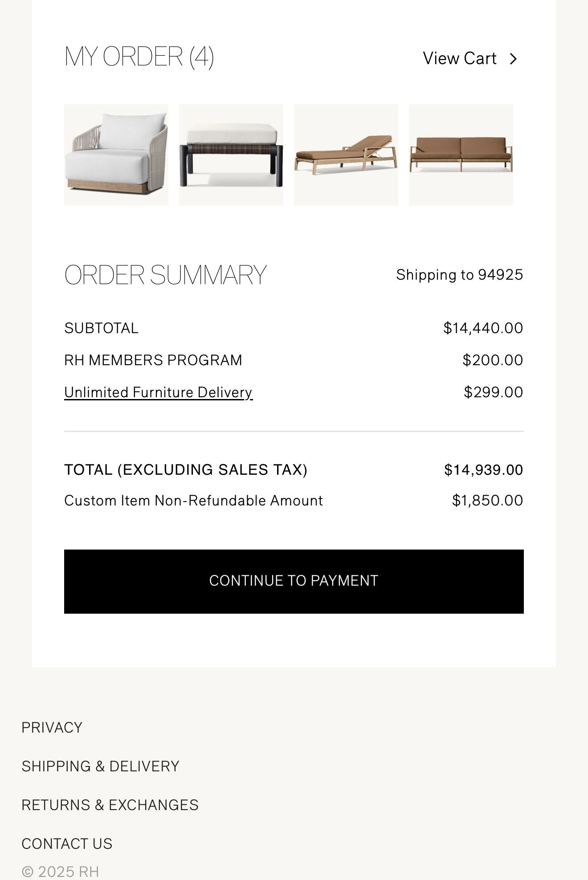Click the $14,939.00 total amount
Image resolution: width=588 pixels, height=880 pixels.
point(482,470)
